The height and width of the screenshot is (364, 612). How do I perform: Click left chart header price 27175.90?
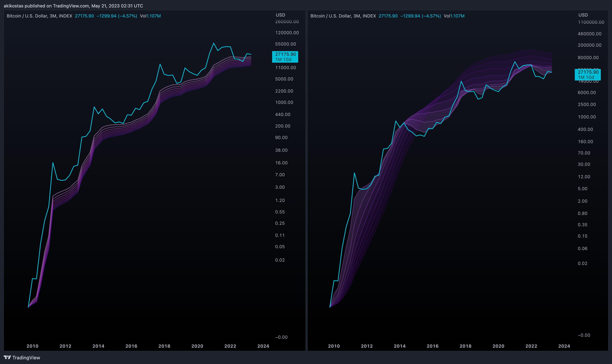pyautogui.click(x=84, y=16)
